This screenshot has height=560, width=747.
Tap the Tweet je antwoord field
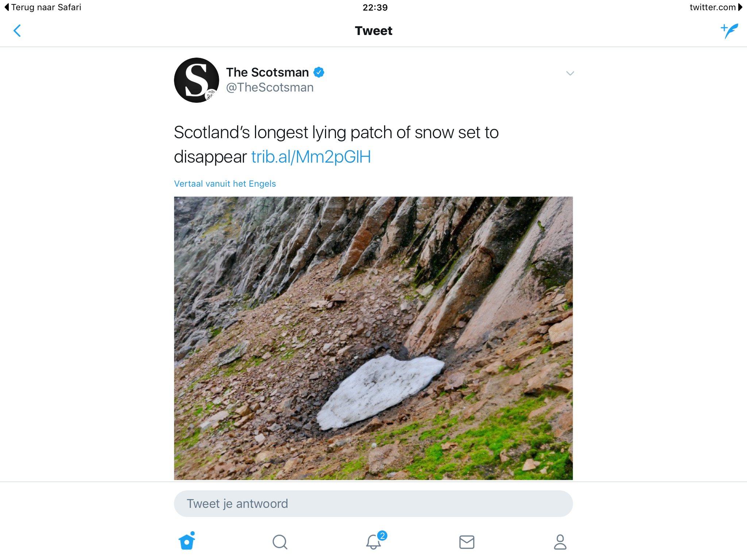point(373,503)
